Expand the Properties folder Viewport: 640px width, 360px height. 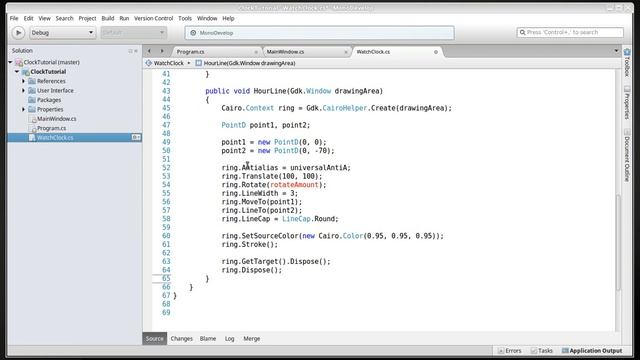23,109
